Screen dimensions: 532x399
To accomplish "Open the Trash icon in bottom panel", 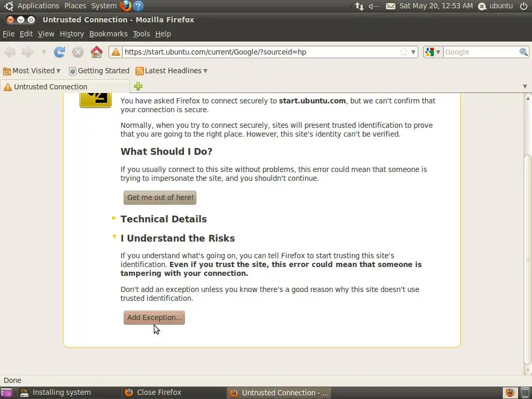I will [525, 393].
